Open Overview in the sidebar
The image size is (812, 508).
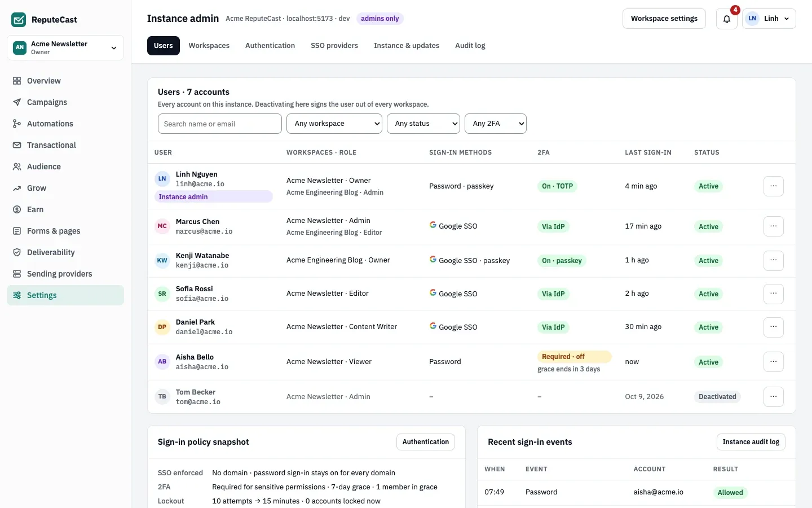click(65, 81)
